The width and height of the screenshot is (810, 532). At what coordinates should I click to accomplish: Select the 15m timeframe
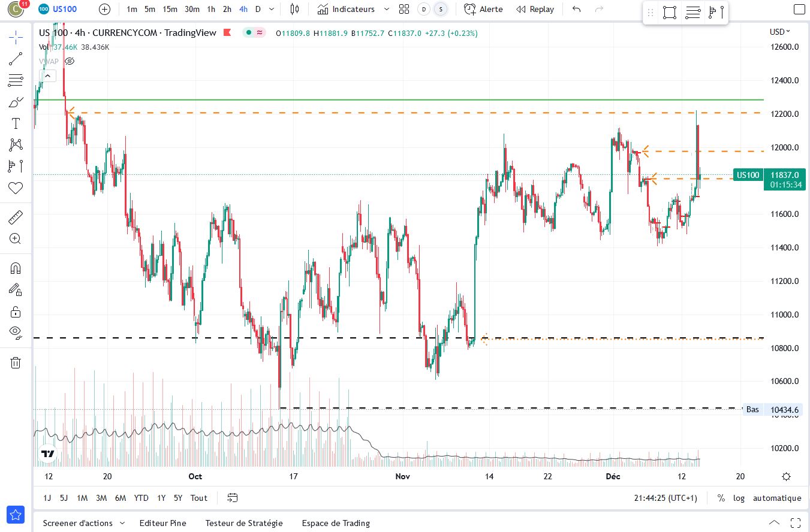170,9
